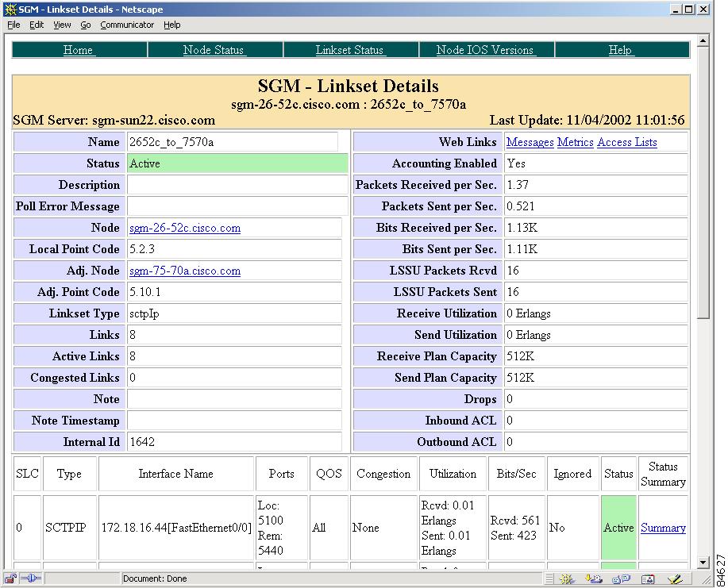Click the Status Summary column header
This screenshot has height=588, width=728.
click(663, 474)
